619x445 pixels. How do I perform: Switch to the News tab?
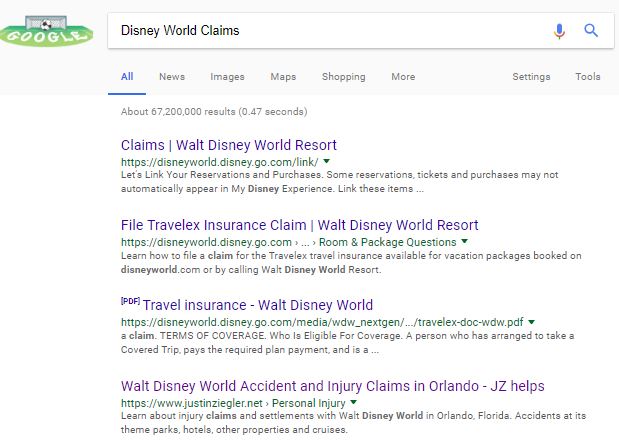tap(172, 77)
